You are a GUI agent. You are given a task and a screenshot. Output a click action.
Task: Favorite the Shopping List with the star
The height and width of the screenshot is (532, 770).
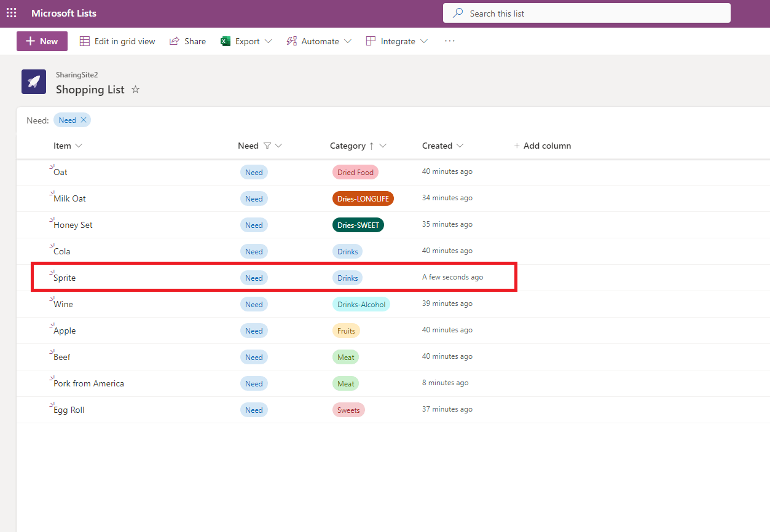(x=136, y=90)
